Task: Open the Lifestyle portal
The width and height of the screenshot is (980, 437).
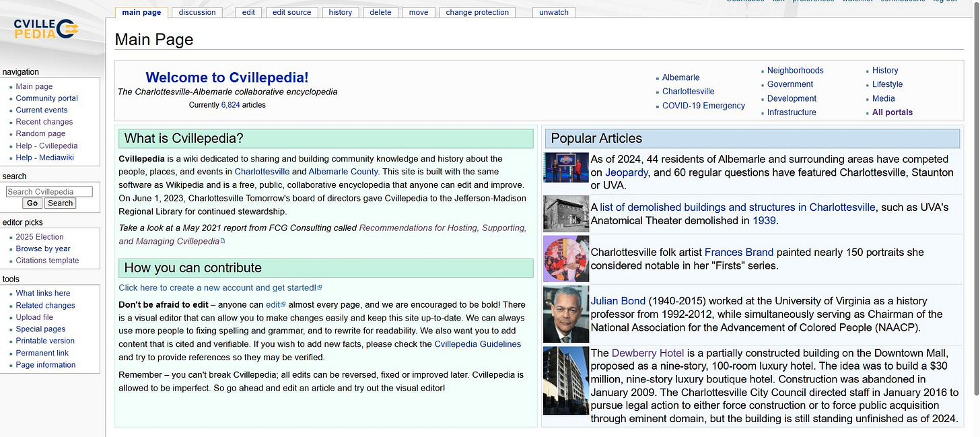Action: point(887,84)
